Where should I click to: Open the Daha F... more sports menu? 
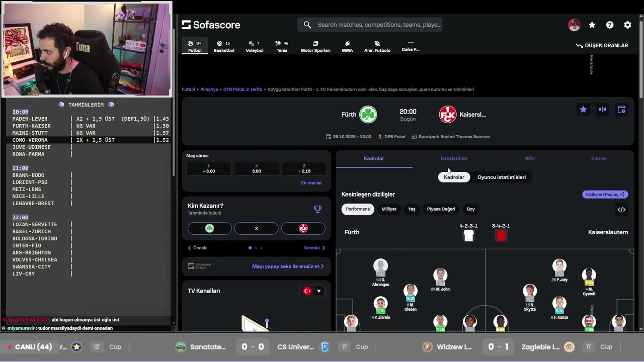tap(411, 46)
